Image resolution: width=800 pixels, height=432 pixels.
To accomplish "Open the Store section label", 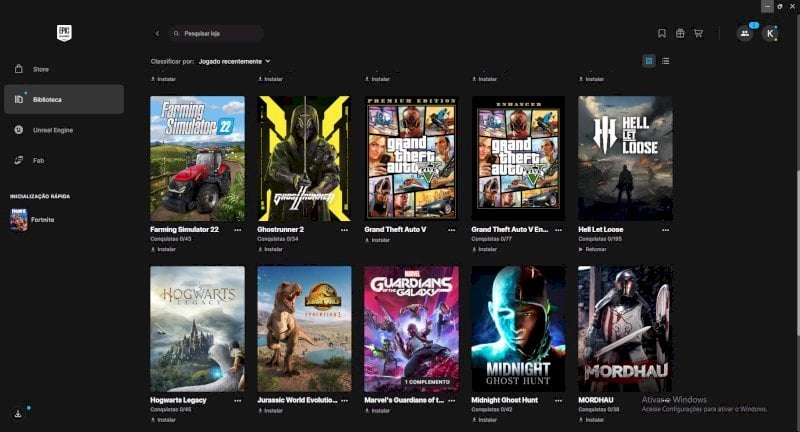I will pos(41,69).
